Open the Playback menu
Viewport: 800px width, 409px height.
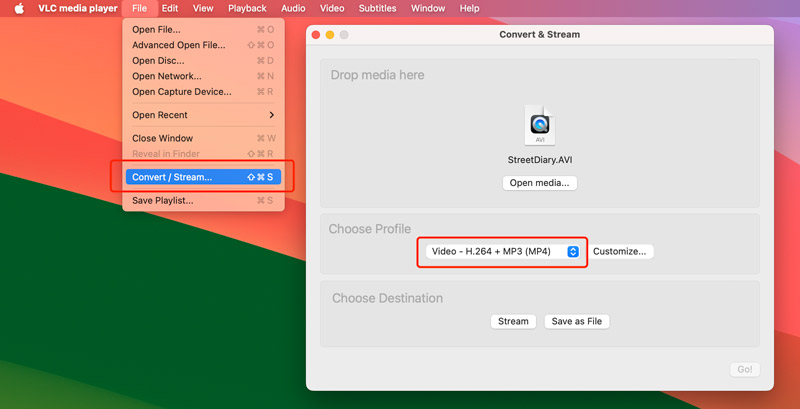click(247, 9)
